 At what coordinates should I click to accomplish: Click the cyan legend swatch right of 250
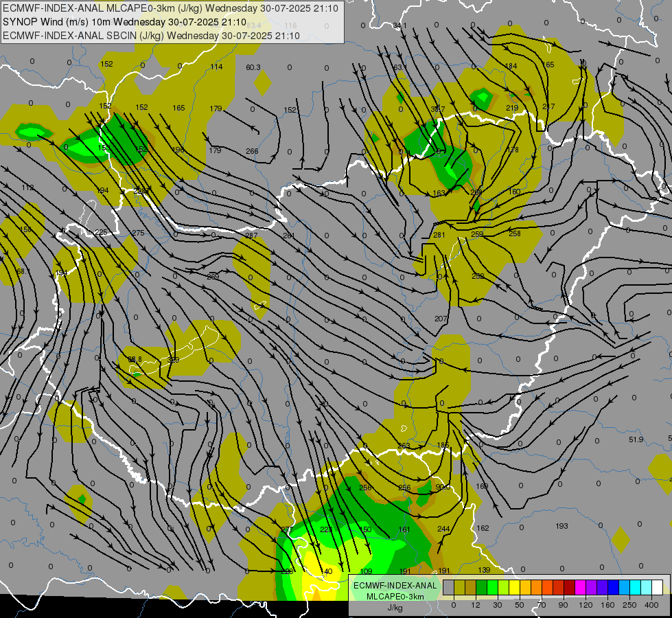pyautogui.click(x=636, y=587)
